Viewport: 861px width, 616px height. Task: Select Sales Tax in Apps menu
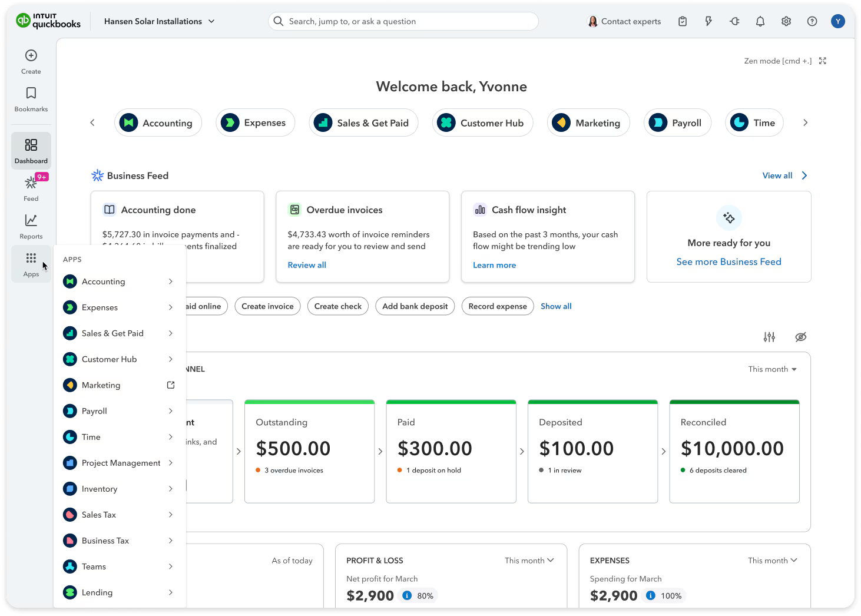[x=120, y=515]
